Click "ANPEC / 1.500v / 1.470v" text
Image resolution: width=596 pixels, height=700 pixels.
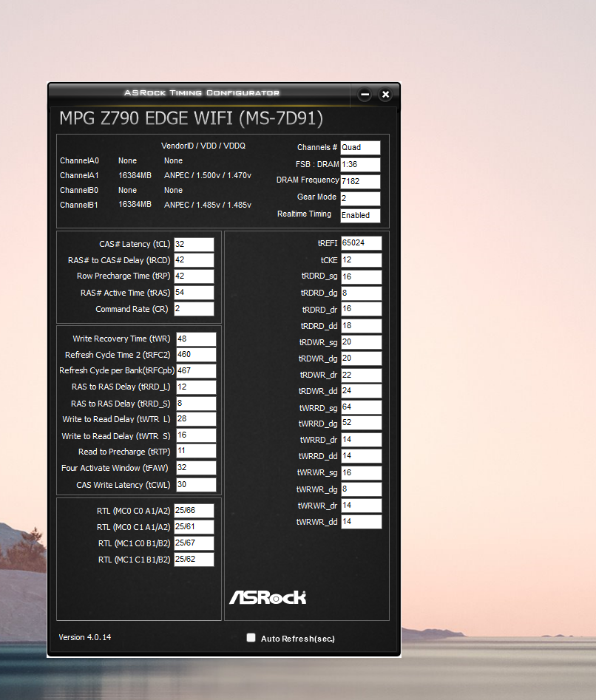point(208,175)
